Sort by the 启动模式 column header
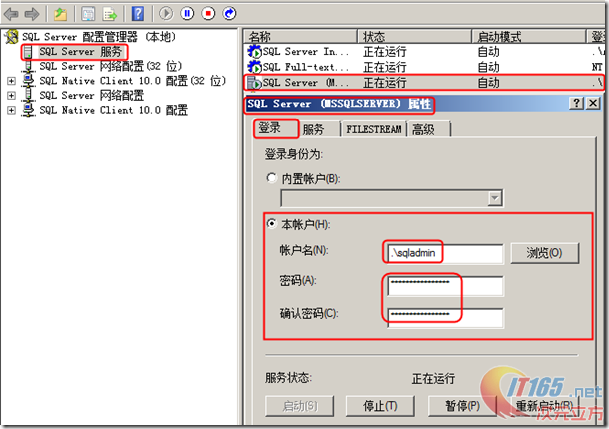 coord(529,36)
